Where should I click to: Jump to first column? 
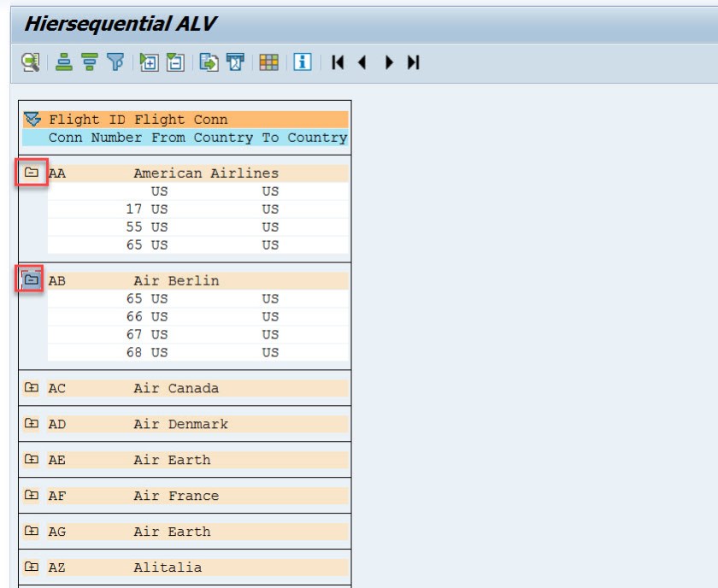coord(338,62)
